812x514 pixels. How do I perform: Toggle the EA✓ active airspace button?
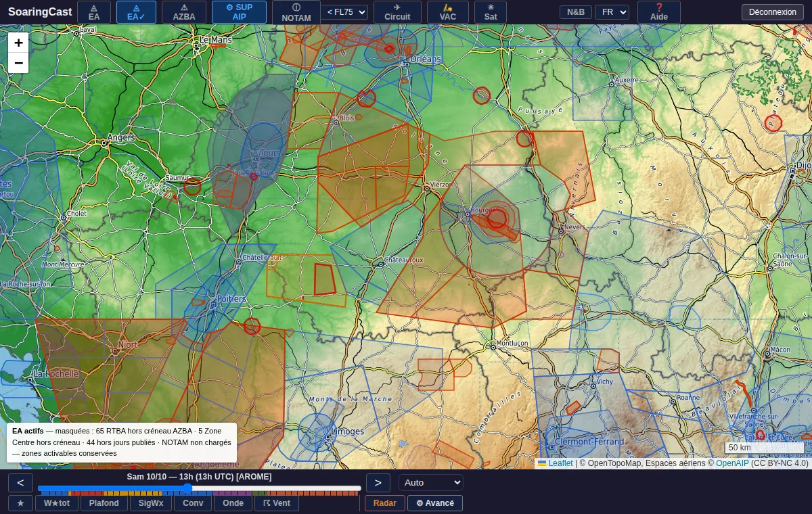click(136, 12)
